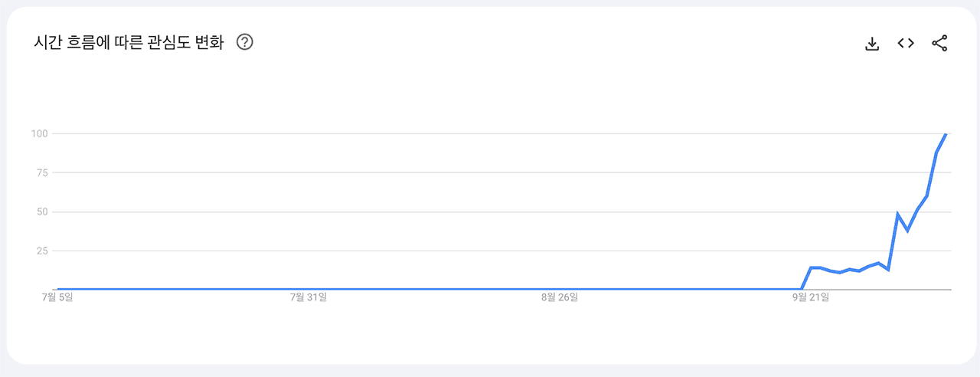Click the flat line above 8월 26일
The image size is (980, 377).
tap(559, 290)
